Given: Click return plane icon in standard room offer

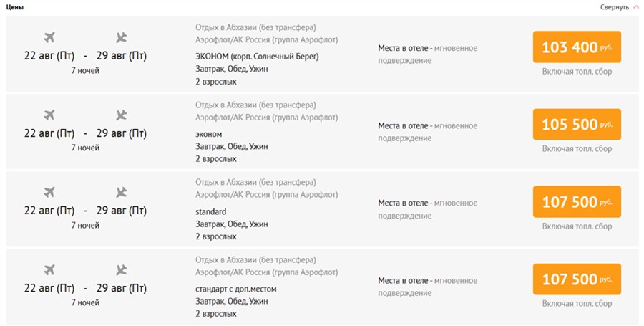Looking at the screenshot, I should (121, 192).
